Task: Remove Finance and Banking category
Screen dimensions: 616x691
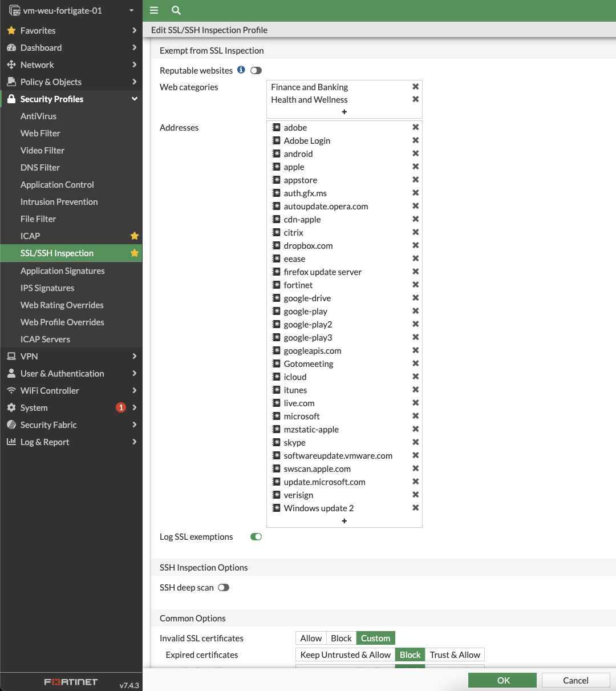Action: click(416, 86)
